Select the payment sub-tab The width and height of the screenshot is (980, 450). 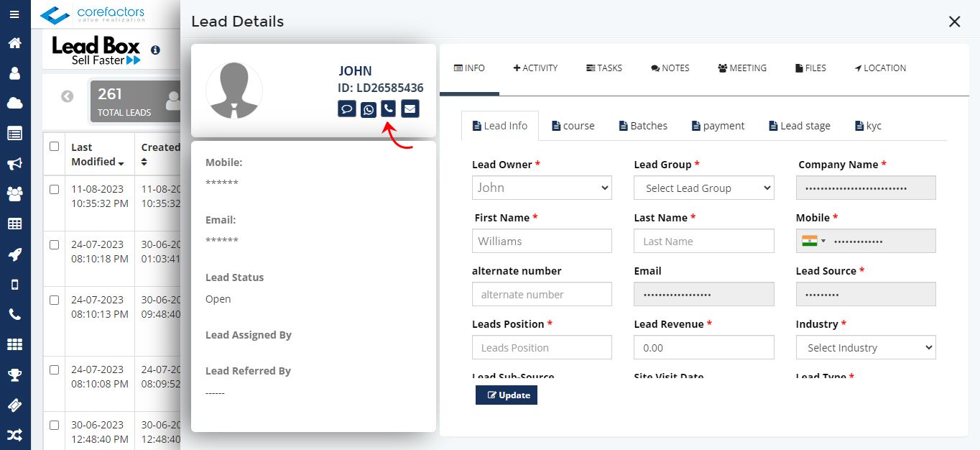(718, 126)
